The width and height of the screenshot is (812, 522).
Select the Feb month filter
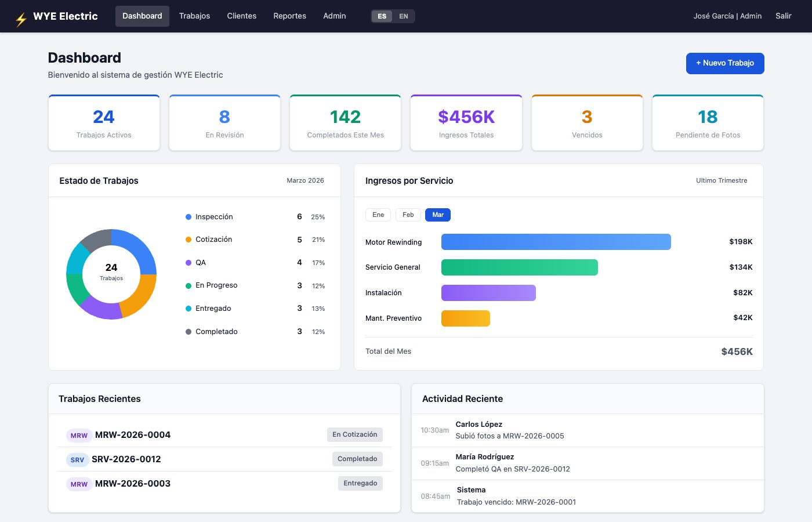pos(408,215)
